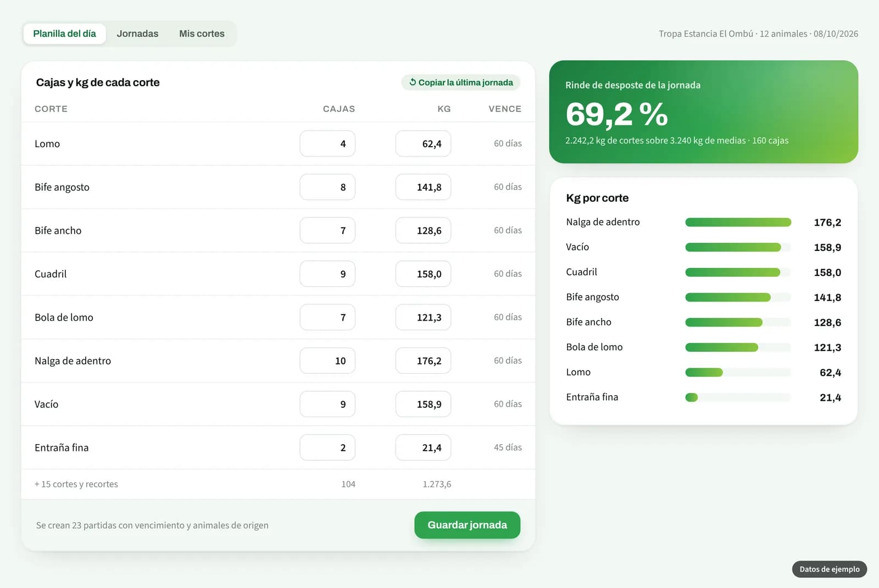
Task: Click the VENCE column header
Action: pyautogui.click(x=505, y=109)
